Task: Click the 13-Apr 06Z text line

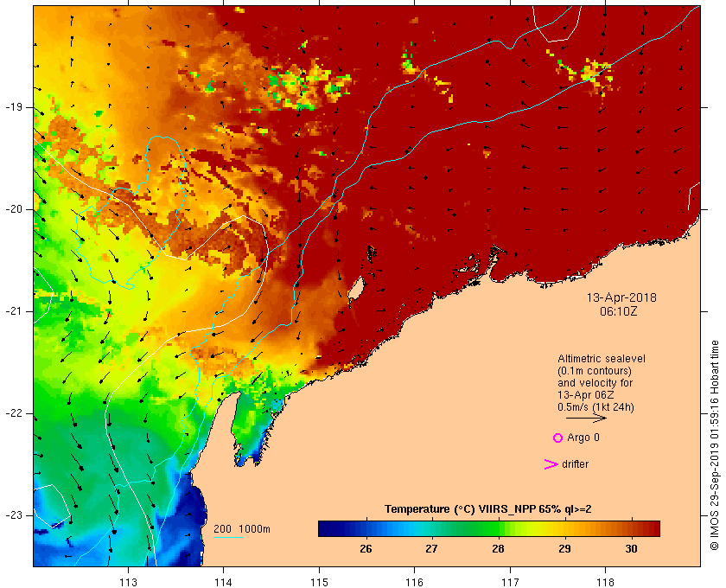Action: coord(586,395)
